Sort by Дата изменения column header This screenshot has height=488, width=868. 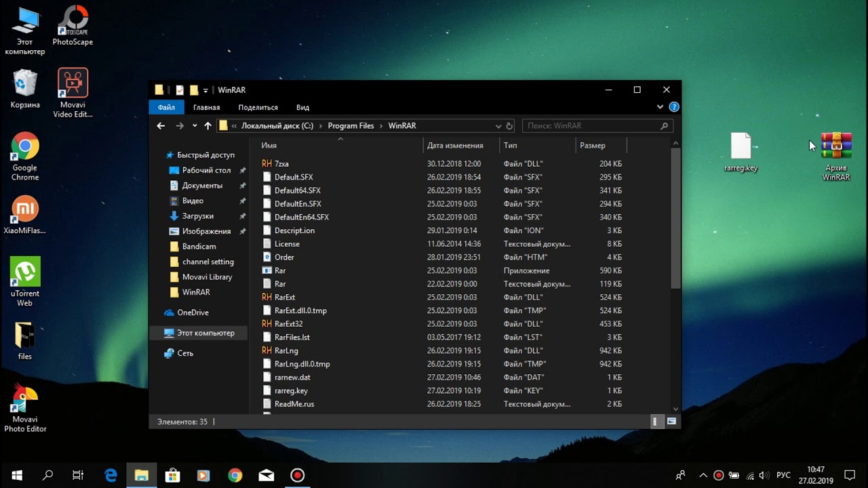point(462,145)
